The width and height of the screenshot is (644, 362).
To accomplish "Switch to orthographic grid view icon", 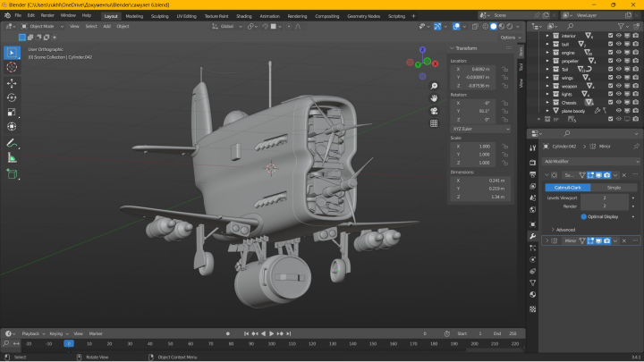I will click(434, 123).
